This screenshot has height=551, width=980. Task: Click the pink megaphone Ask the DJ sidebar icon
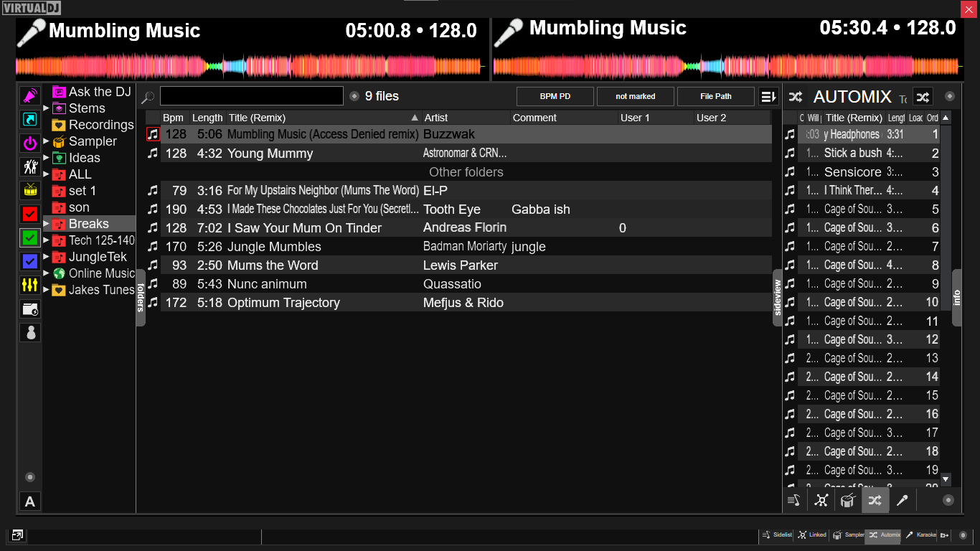pos(29,96)
